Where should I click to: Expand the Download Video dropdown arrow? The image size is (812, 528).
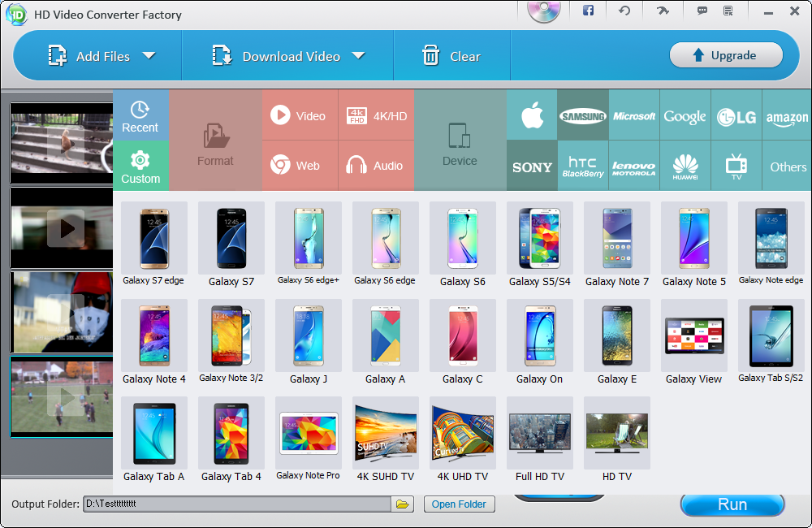(x=358, y=55)
